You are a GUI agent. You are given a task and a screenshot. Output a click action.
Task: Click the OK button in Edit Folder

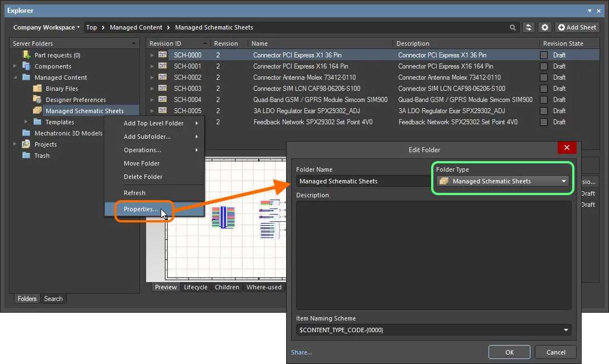pos(509,352)
